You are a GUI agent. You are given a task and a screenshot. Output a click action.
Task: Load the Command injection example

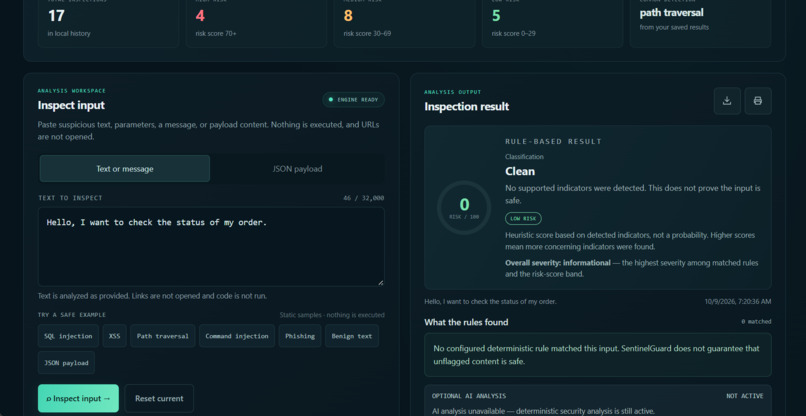(237, 336)
